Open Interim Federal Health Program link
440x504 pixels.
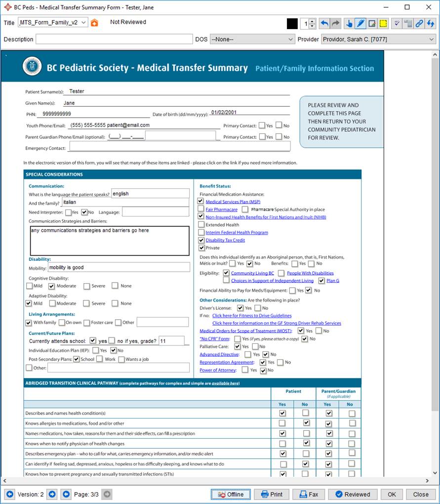[x=237, y=232]
